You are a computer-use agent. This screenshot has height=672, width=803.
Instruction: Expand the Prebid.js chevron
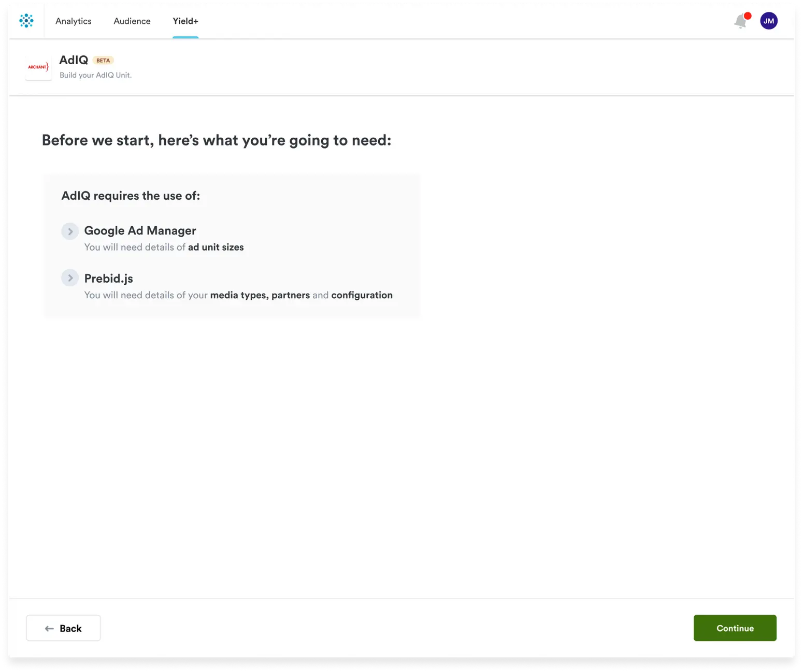70,278
